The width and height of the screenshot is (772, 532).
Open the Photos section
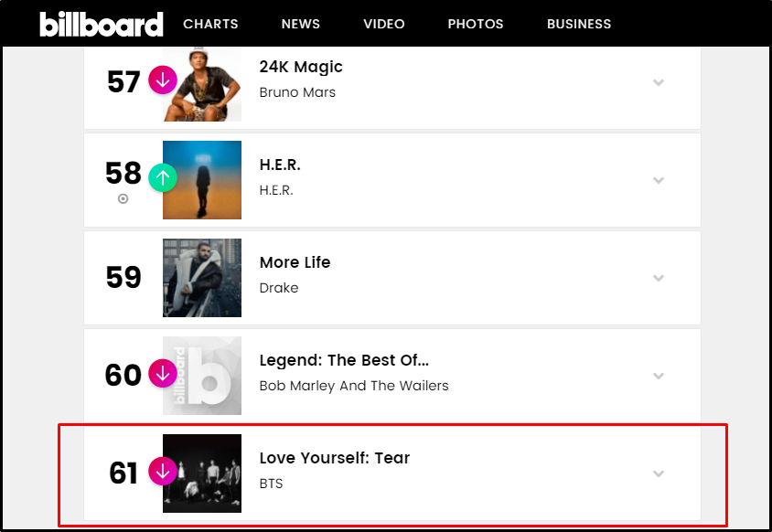(x=476, y=24)
